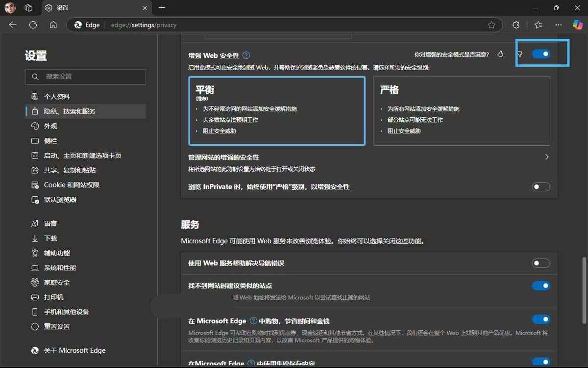Go to the home page icon

(x=53, y=25)
